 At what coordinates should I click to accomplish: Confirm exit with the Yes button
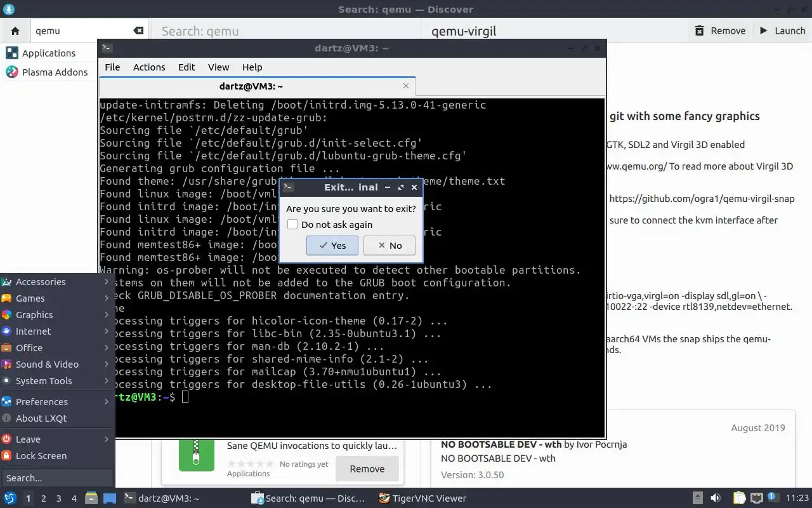[x=332, y=246]
